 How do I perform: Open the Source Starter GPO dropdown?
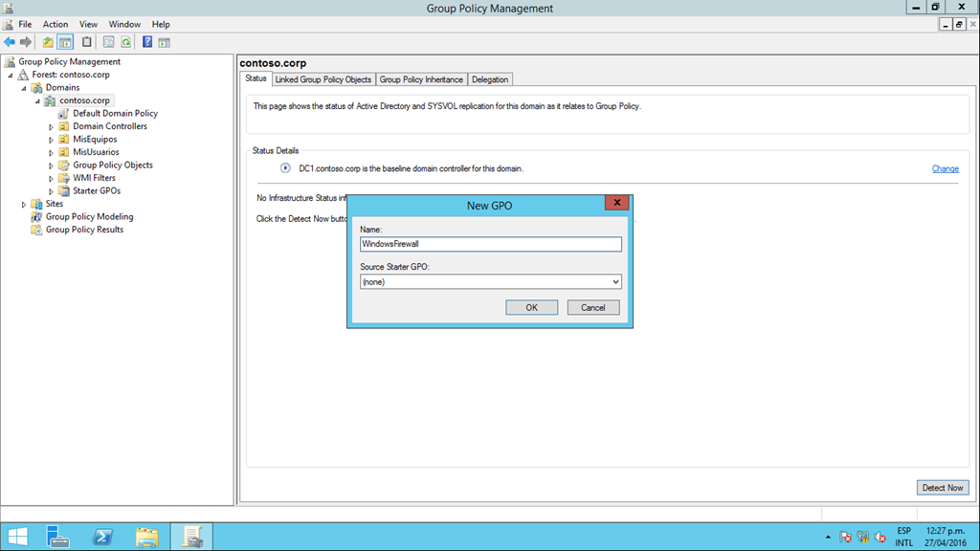coord(615,282)
